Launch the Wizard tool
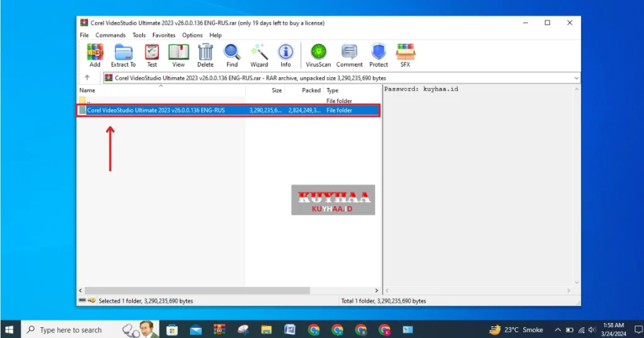This screenshot has width=644, height=338. 259,55
